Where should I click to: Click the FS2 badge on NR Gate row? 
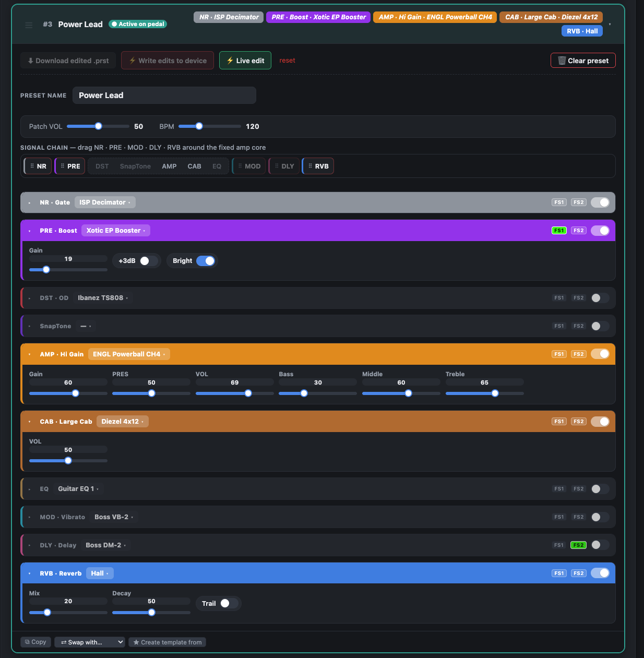578,202
